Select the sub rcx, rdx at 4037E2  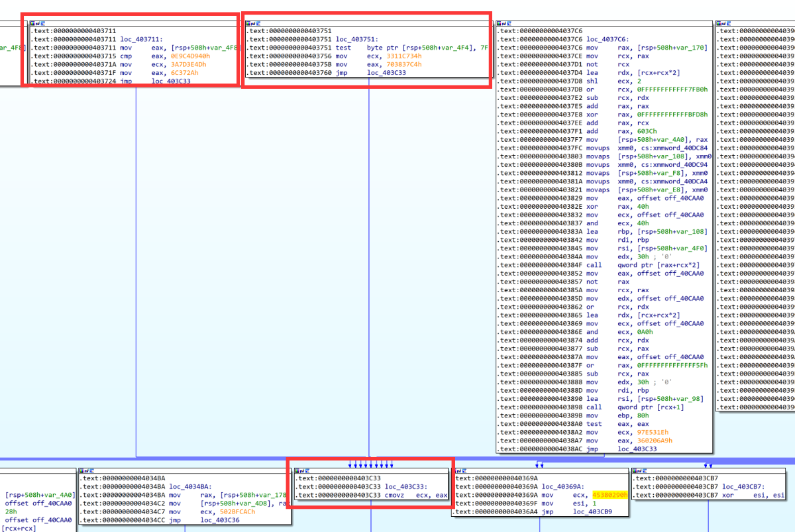[x=574, y=98]
